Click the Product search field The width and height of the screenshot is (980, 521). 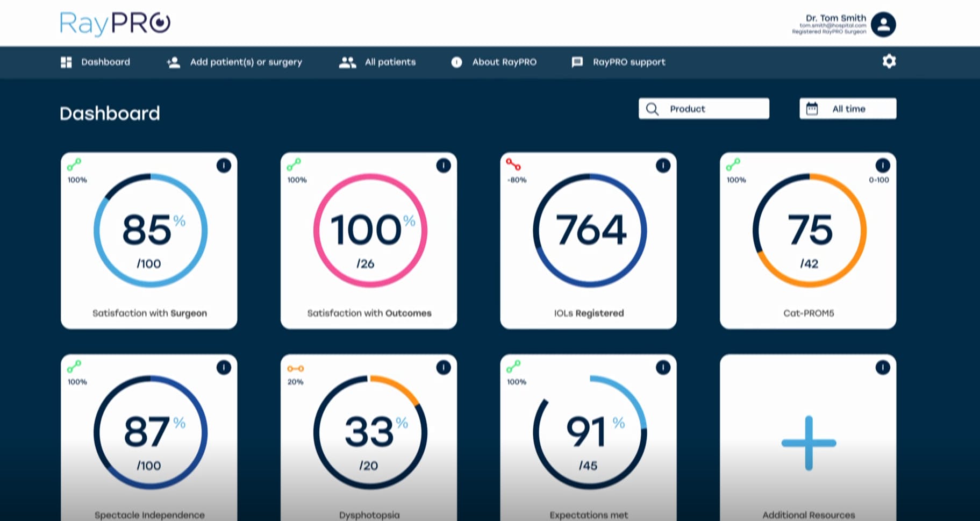(704, 109)
